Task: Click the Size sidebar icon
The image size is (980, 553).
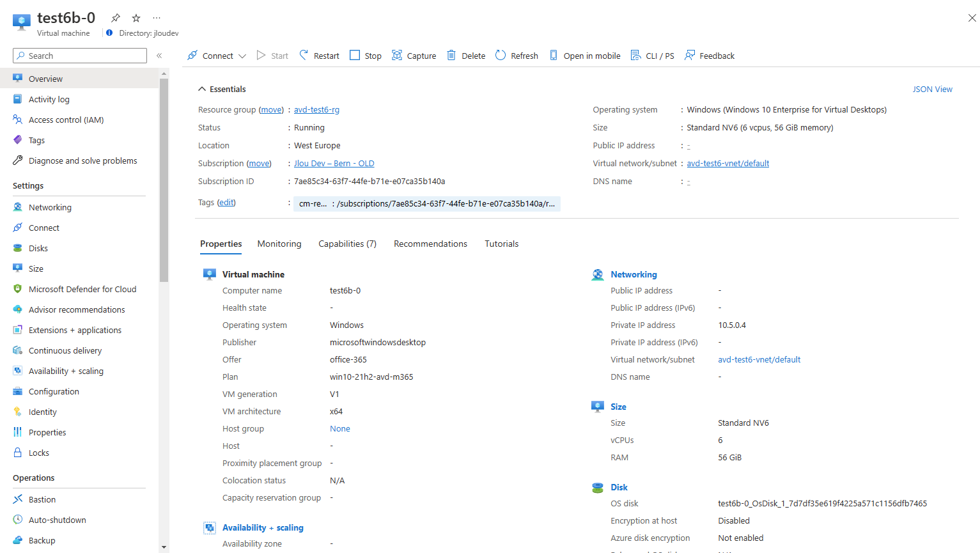Action: [x=18, y=269]
